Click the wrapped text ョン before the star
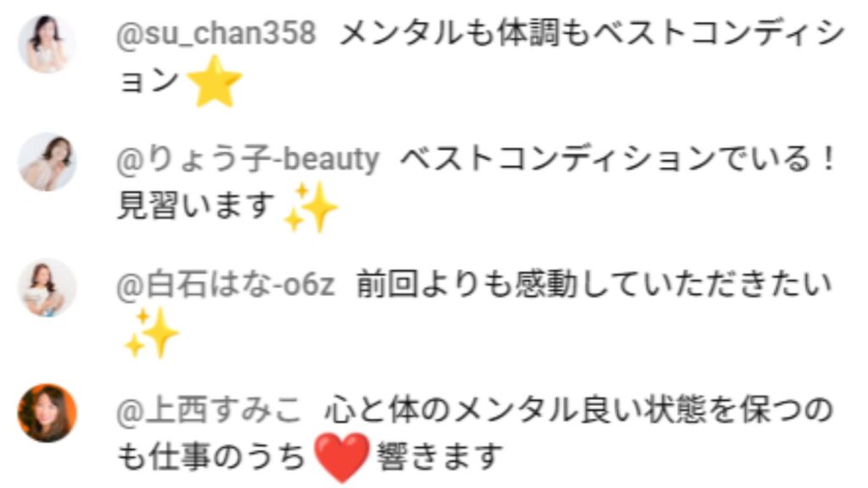This screenshot has width=868, height=488. coord(148,80)
